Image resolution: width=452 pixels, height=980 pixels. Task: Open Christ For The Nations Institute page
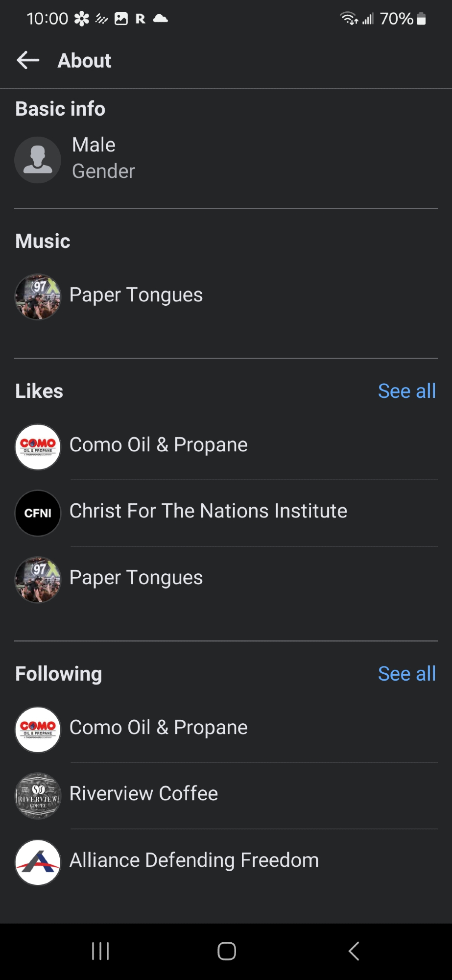(208, 511)
